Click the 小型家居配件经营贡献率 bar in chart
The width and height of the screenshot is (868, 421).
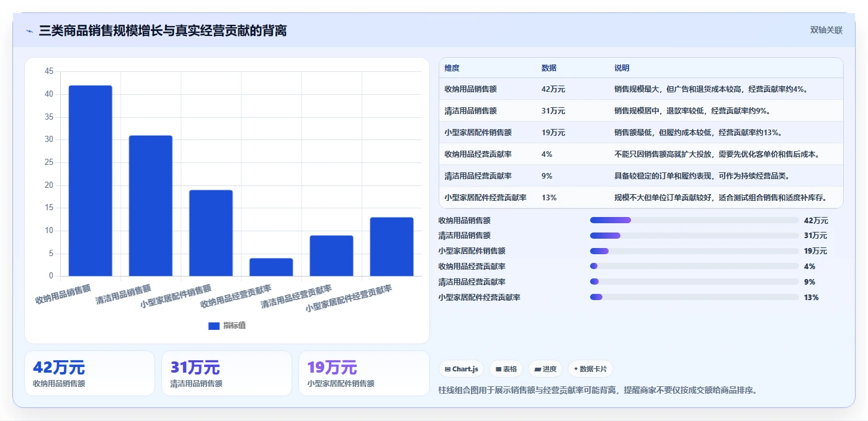point(391,247)
